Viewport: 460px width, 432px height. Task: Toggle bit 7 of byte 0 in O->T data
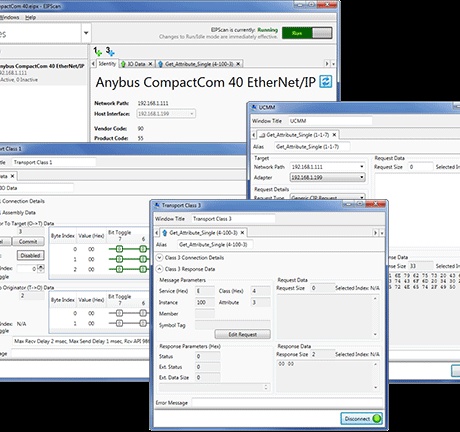(120, 249)
